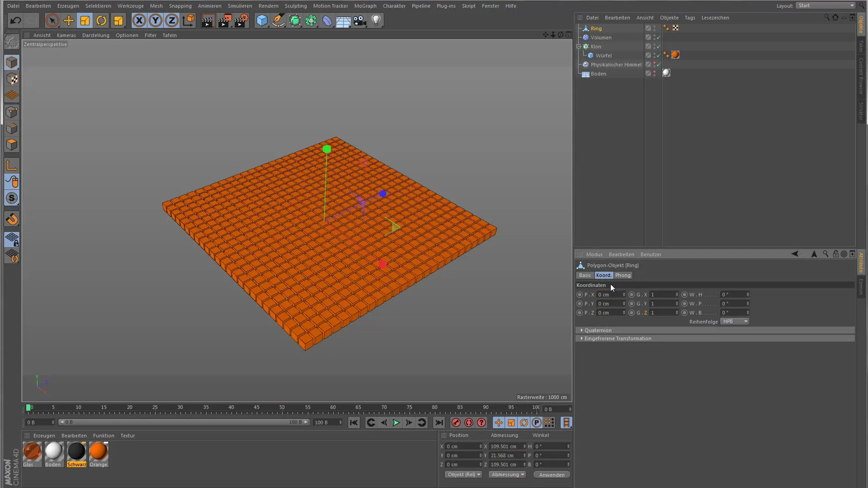Screen dimensions: 868x488
Task: Click Boden material tag sphere
Action: (666, 73)
